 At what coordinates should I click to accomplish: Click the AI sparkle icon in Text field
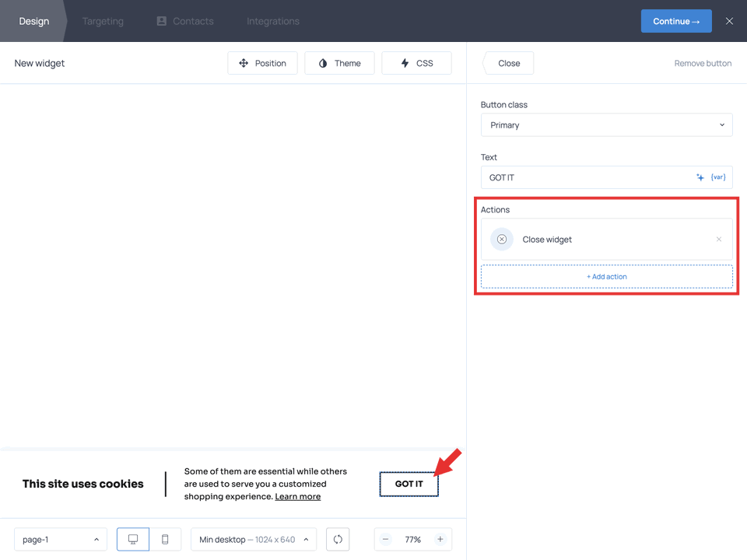pyautogui.click(x=700, y=177)
